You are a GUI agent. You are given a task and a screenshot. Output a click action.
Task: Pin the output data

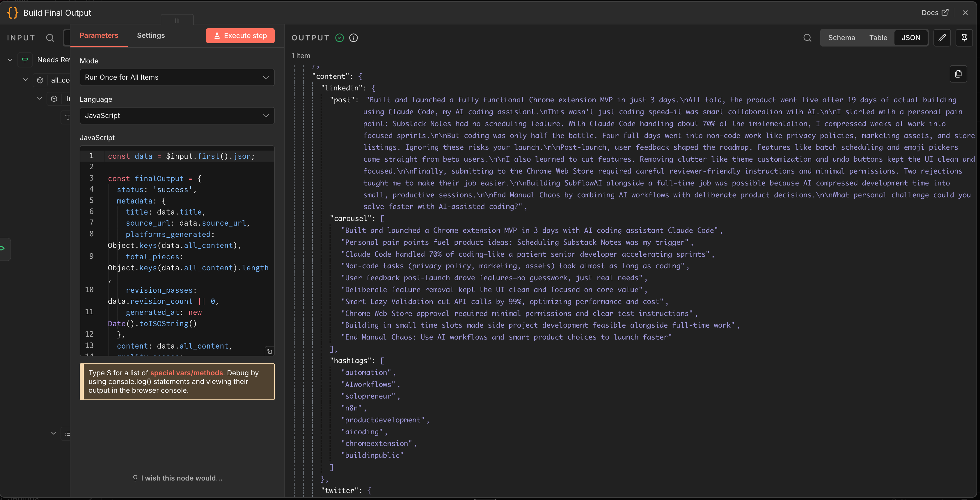coord(964,37)
